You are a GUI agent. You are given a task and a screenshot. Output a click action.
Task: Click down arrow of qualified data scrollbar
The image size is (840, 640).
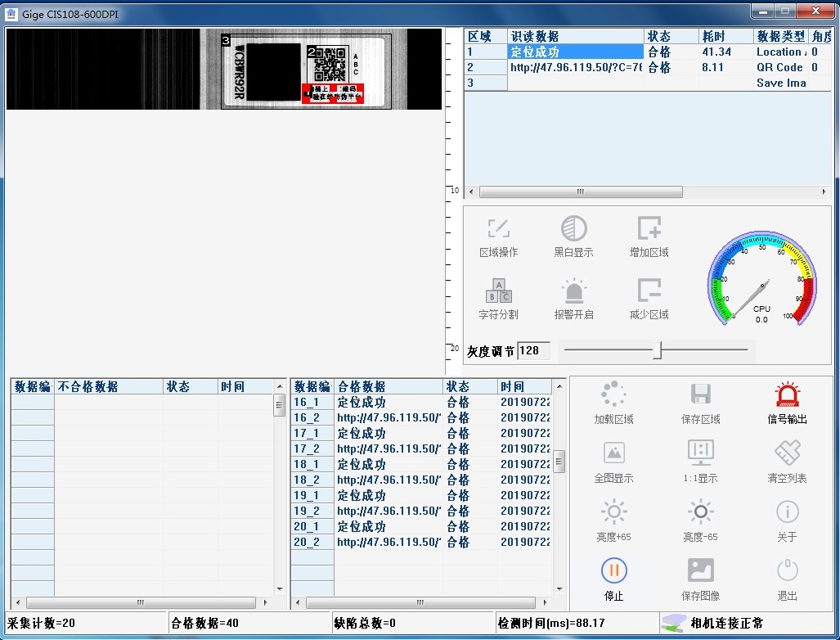tap(559, 588)
